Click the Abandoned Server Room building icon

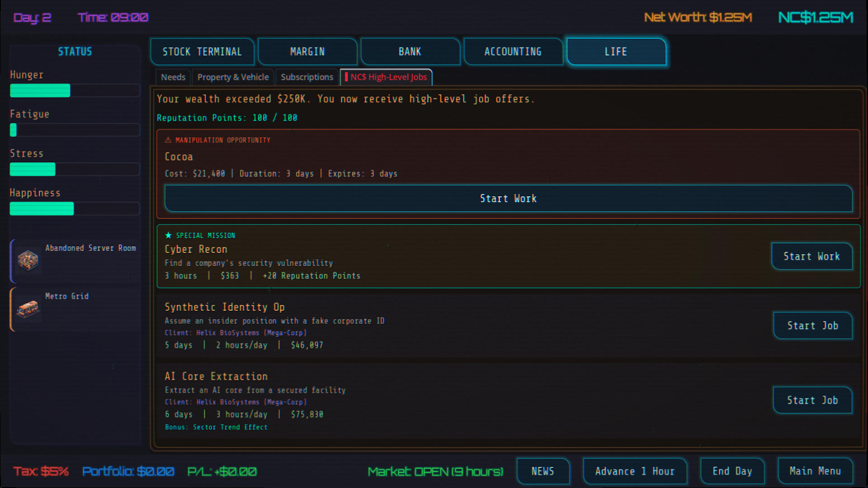click(28, 261)
